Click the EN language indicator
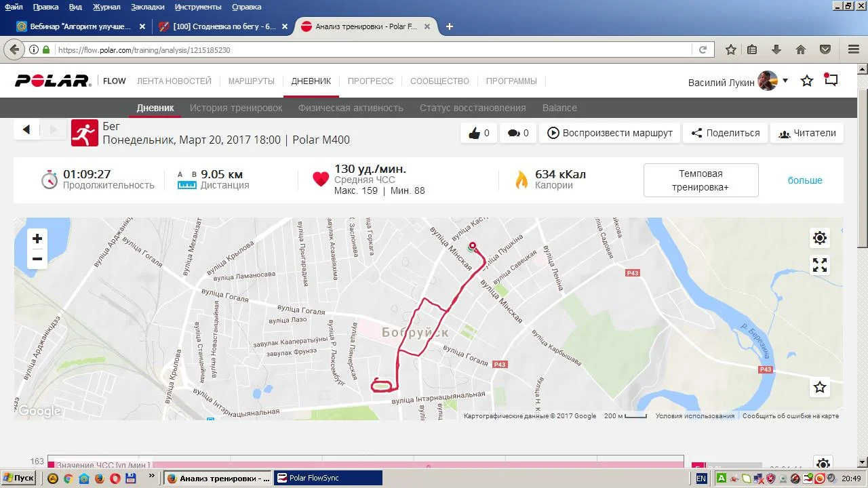 701,478
